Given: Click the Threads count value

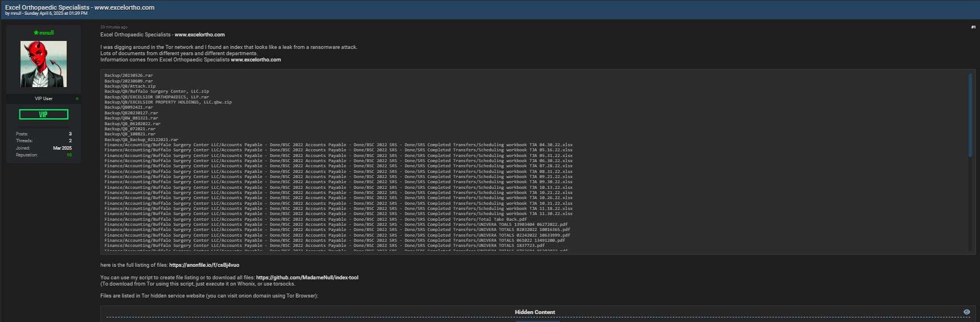Looking at the screenshot, I should 70,141.
